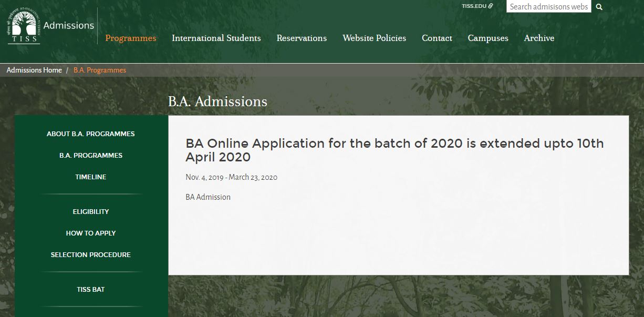The width and height of the screenshot is (644, 317).
Task: Select Timeline from the sidebar
Action: click(90, 177)
